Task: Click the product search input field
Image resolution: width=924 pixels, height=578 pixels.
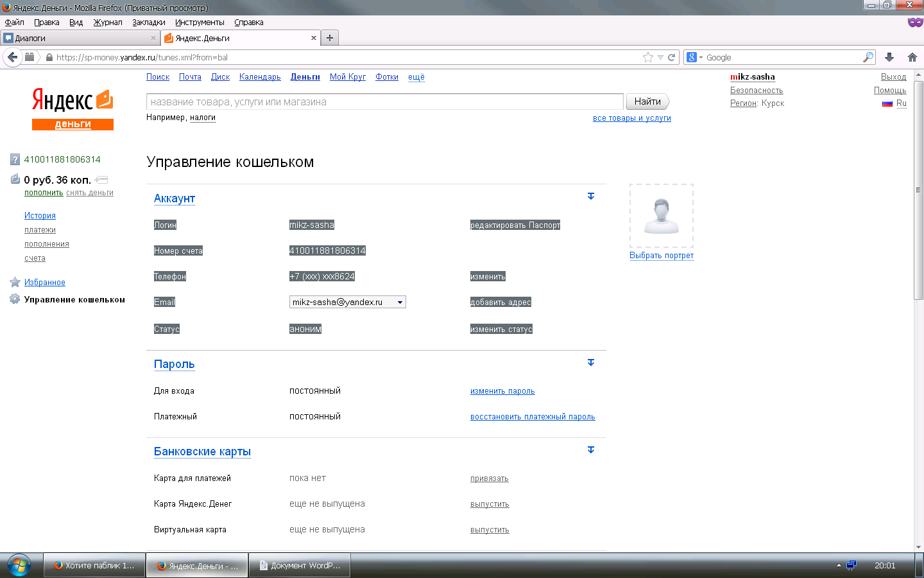Action: [x=384, y=101]
